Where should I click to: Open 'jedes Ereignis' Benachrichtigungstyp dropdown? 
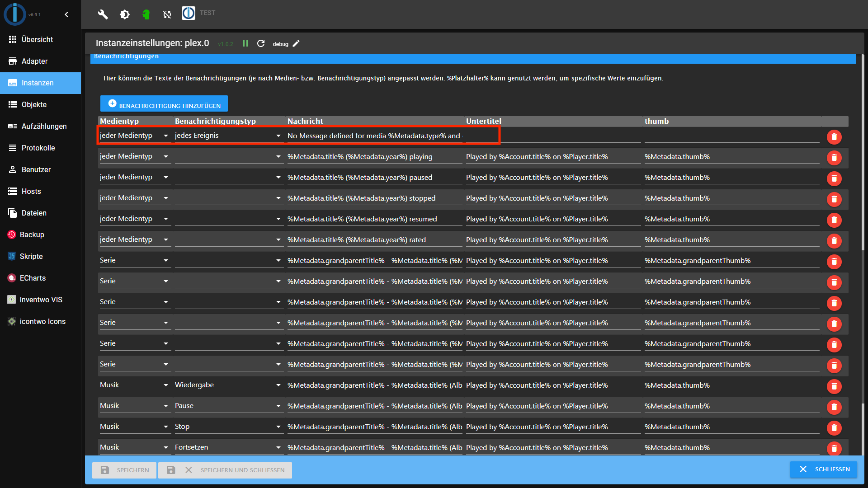click(229, 136)
